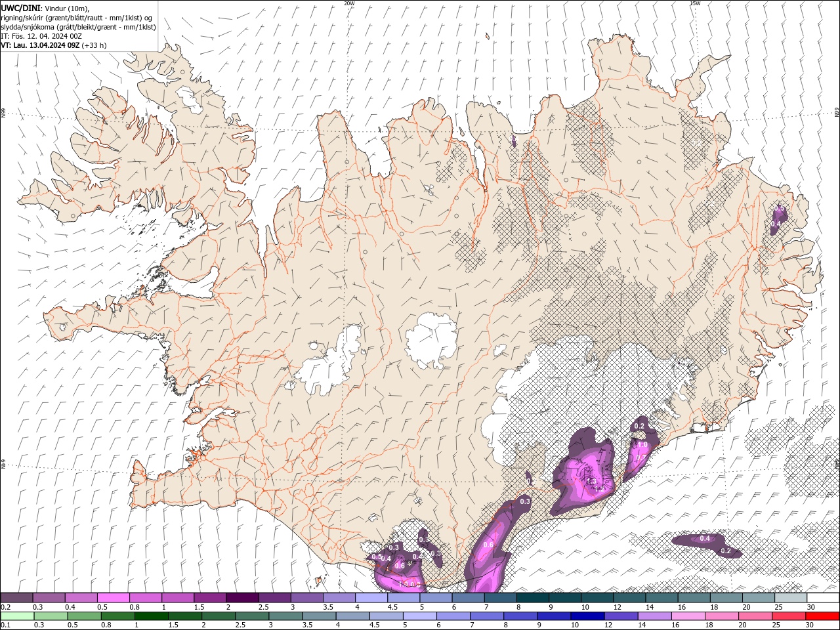This screenshot has height=630, width=840.
Task: Pick the darkest purple swatch above 2, upper legend
Action: [242, 598]
